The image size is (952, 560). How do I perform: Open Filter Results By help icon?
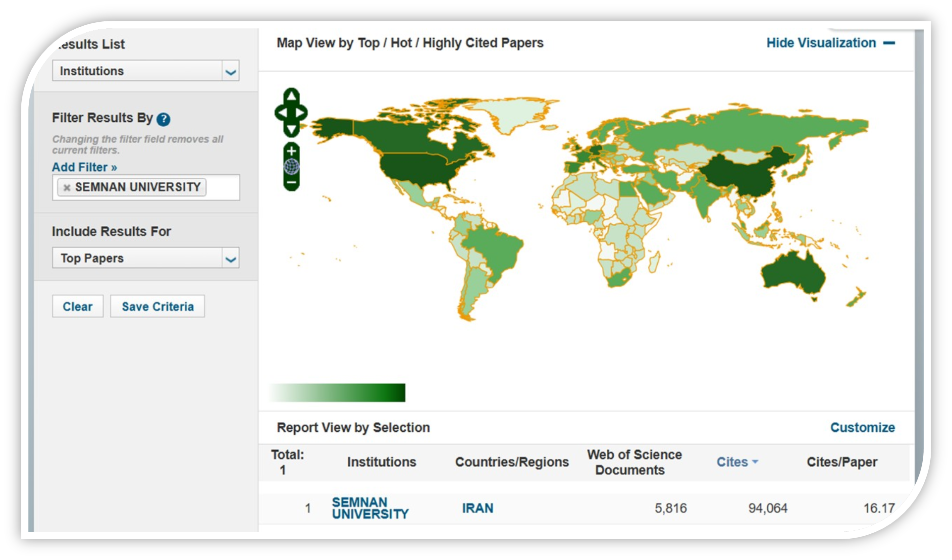pyautogui.click(x=163, y=119)
